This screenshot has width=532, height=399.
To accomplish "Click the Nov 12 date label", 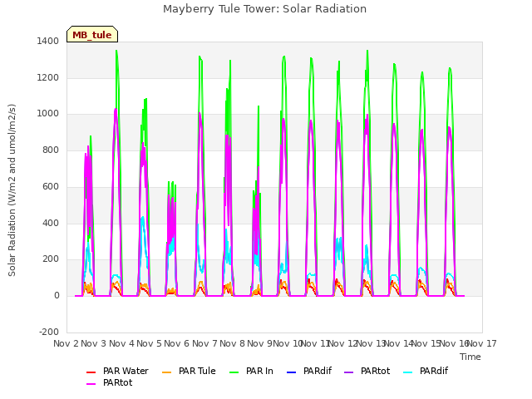I will [343, 343].
